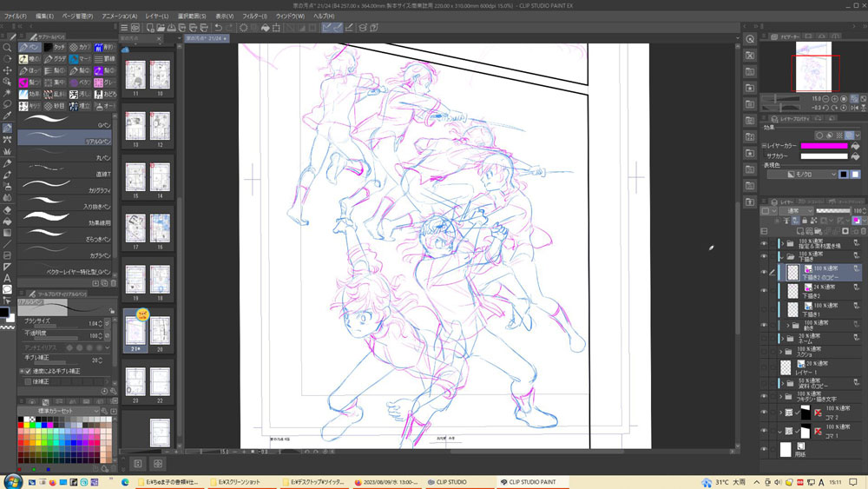Click the Redo arrow in the command bar
Image resolution: width=868 pixels, height=489 pixels.
[x=229, y=28]
